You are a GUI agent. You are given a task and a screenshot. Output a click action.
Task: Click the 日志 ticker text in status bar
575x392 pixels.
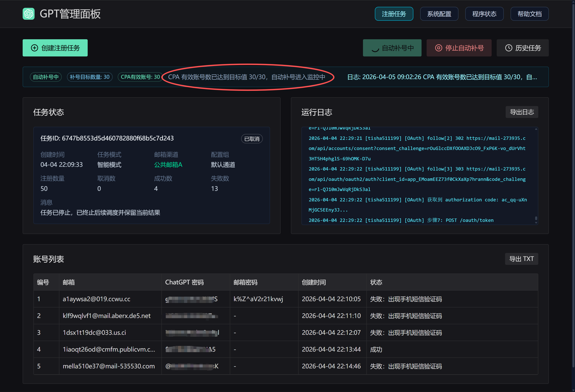point(442,77)
